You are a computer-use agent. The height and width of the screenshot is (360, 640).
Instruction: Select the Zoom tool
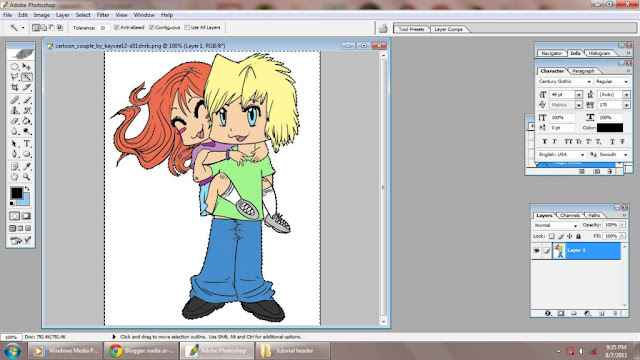(x=27, y=177)
